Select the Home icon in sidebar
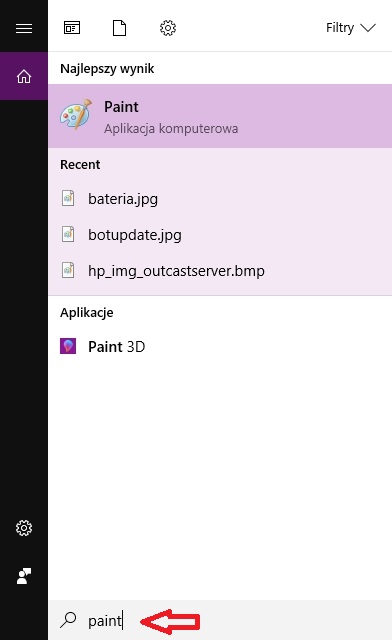The height and width of the screenshot is (640, 392). [x=24, y=76]
